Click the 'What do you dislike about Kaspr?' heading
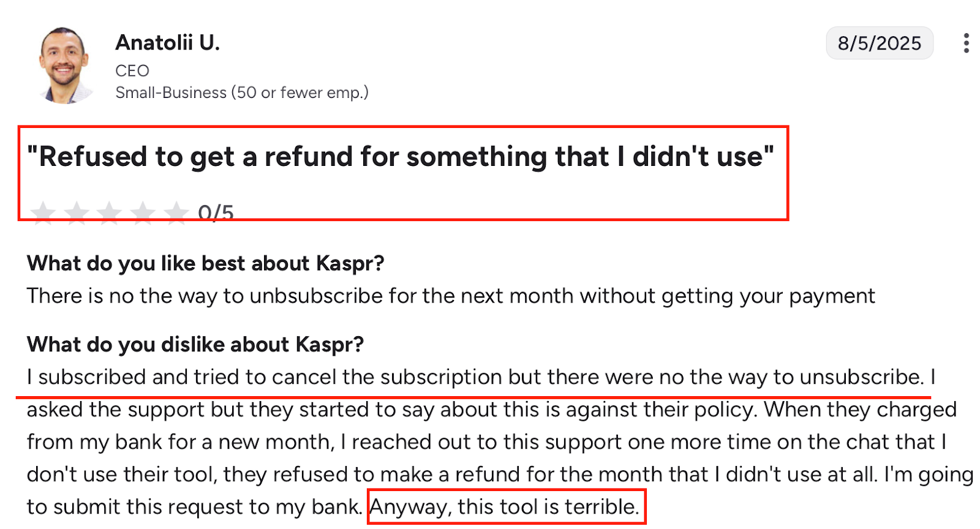 click(195, 344)
